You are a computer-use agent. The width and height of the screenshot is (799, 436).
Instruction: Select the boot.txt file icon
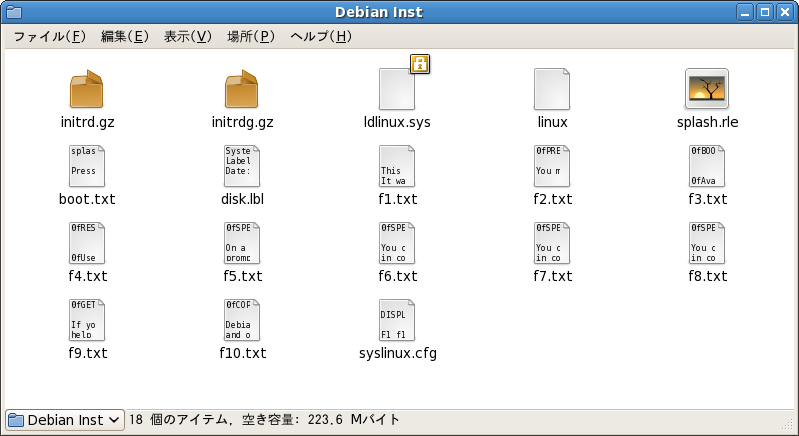pyautogui.click(x=87, y=166)
